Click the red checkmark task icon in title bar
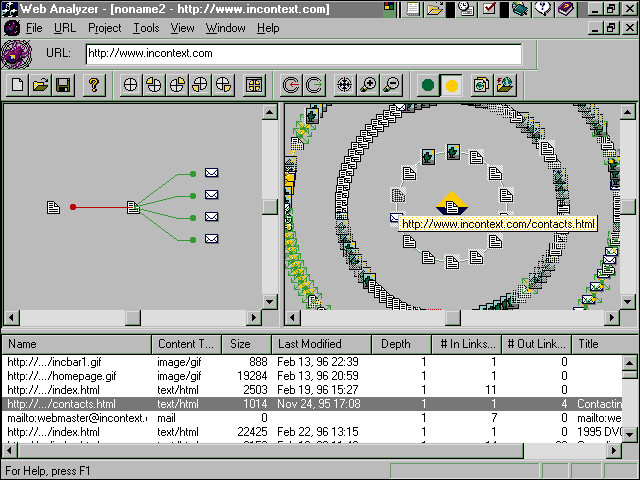This screenshot has height=480, width=640. tap(489, 9)
